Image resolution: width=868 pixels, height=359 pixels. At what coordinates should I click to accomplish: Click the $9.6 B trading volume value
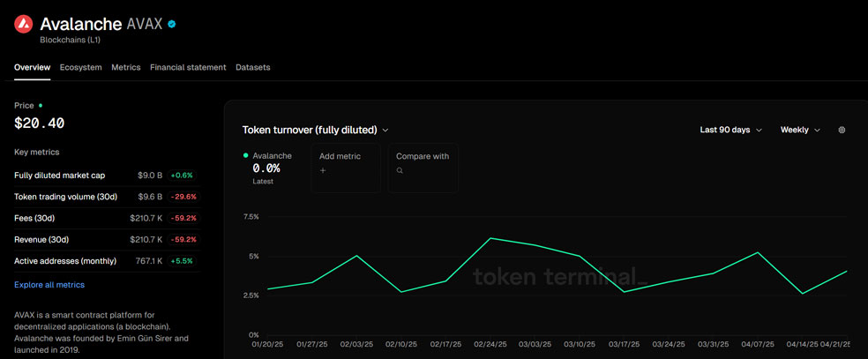(x=150, y=197)
